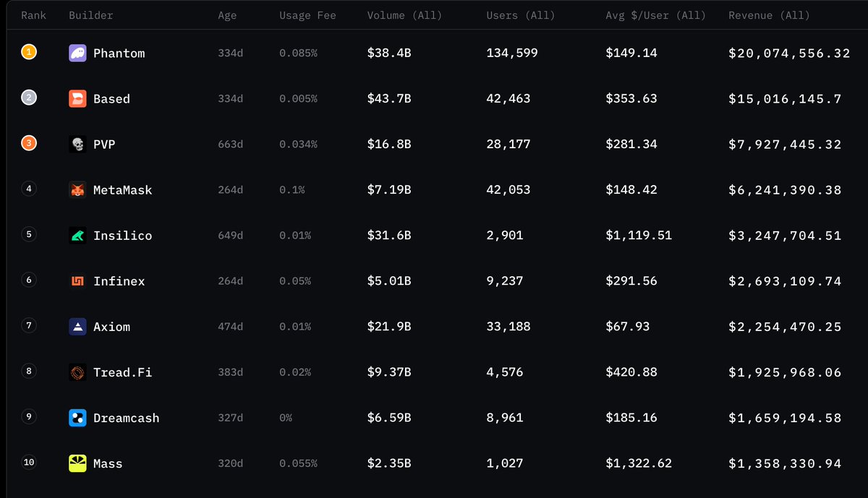This screenshot has width=868, height=498.
Task: Click the Dreamcash blue icon
Action: click(x=77, y=417)
